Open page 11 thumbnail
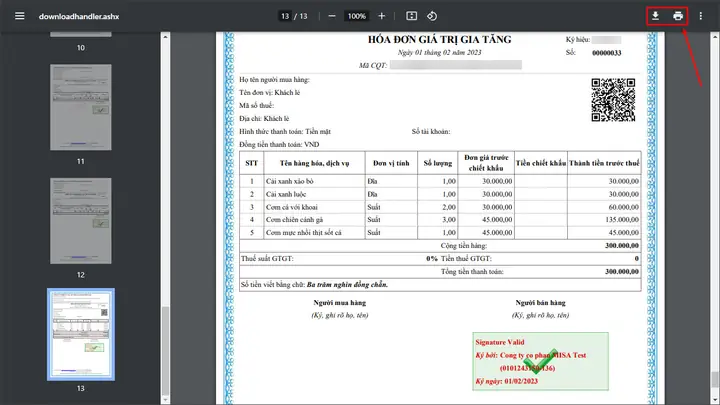This screenshot has height=405, width=720. click(x=81, y=107)
